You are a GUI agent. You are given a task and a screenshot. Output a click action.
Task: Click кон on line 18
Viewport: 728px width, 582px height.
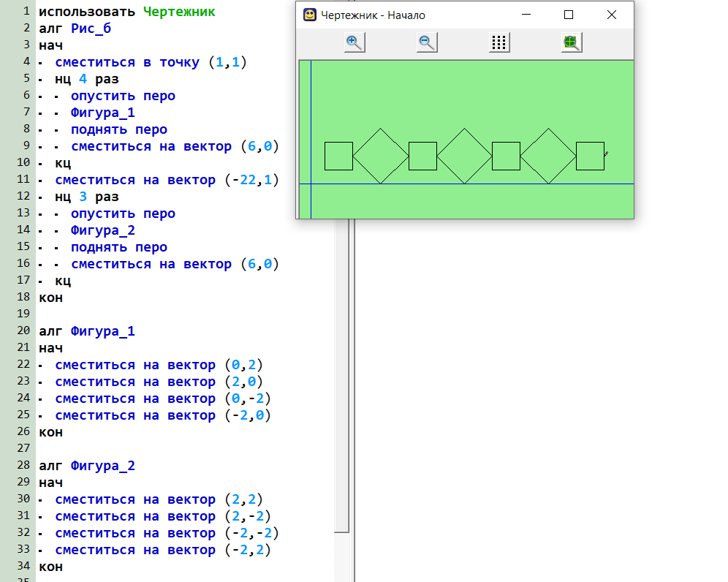click(x=50, y=298)
